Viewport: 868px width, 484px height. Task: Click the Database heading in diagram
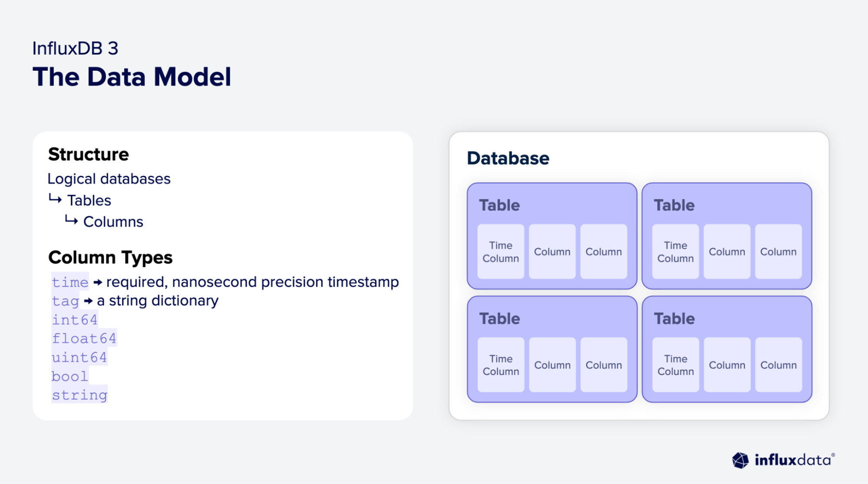click(508, 158)
